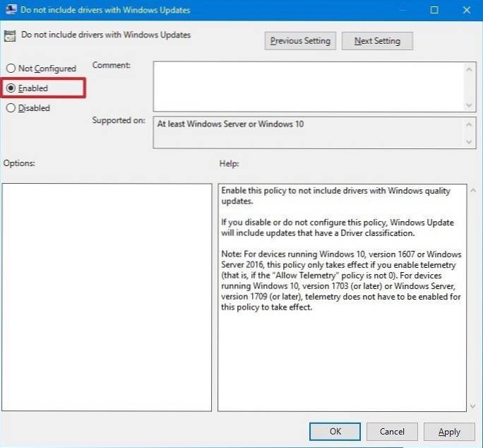Apply the policy changes
483x448 pixels.
pos(449,431)
